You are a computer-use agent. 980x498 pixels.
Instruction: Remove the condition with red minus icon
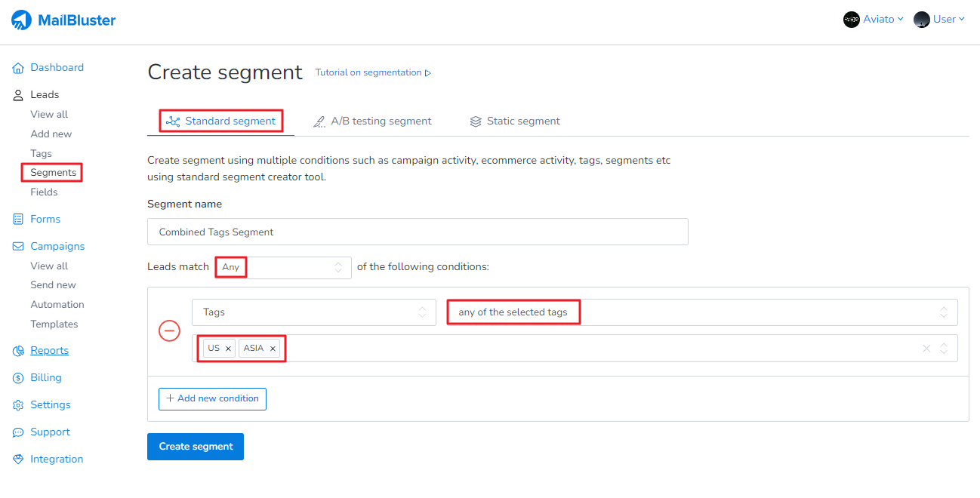(169, 330)
